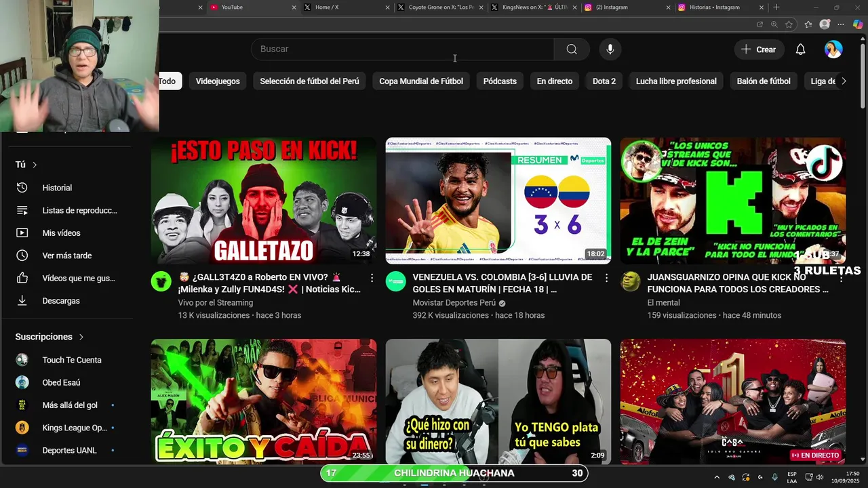
Task: Filter by Copa Mundial de Fútbol chip
Action: pyautogui.click(x=421, y=81)
